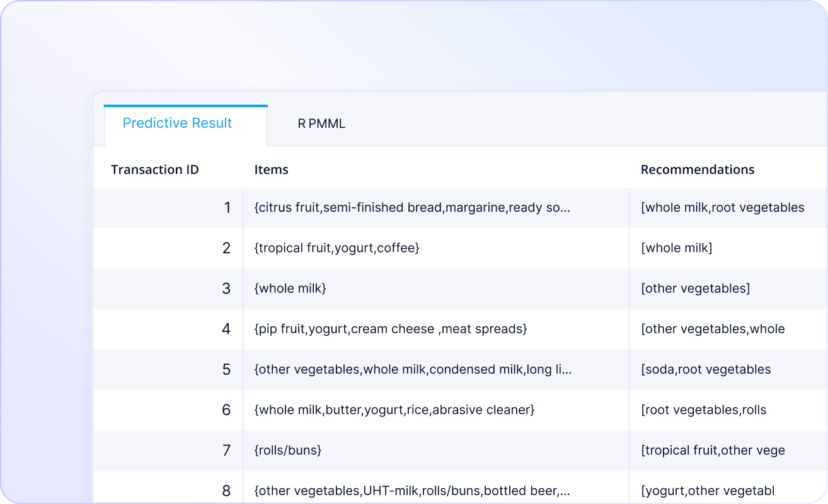Select the [whole milk] recommendation cell
The height and width of the screenshot is (504, 828).
[x=728, y=248]
